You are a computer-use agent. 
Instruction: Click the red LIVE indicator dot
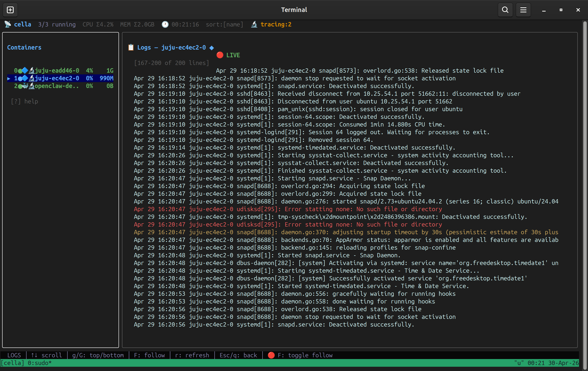220,55
